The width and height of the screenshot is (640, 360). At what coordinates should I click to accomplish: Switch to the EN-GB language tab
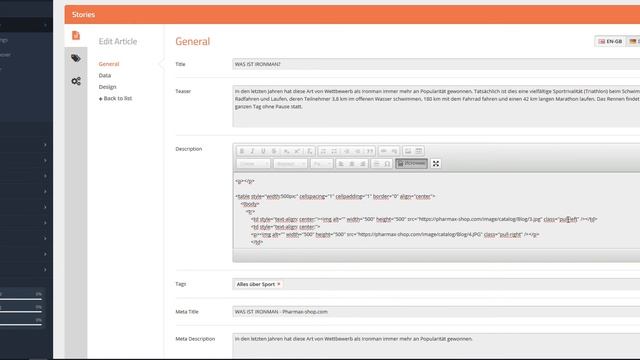click(x=610, y=42)
